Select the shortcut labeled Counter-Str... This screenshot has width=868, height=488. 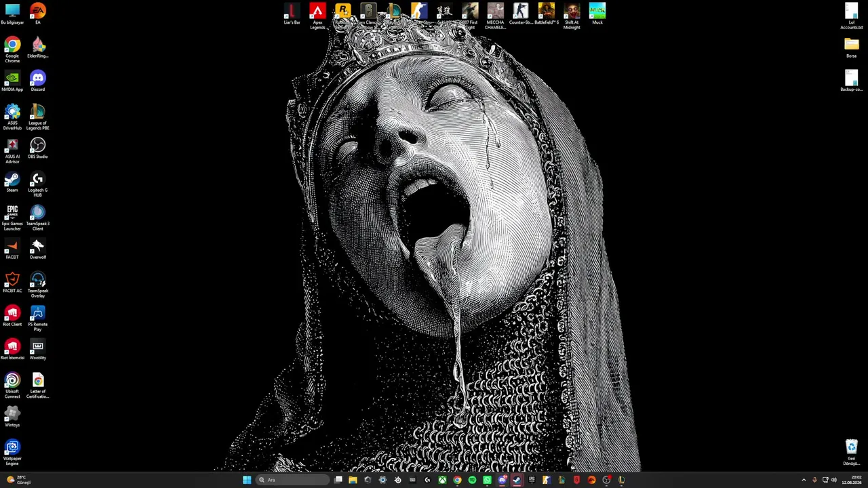click(521, 14)
